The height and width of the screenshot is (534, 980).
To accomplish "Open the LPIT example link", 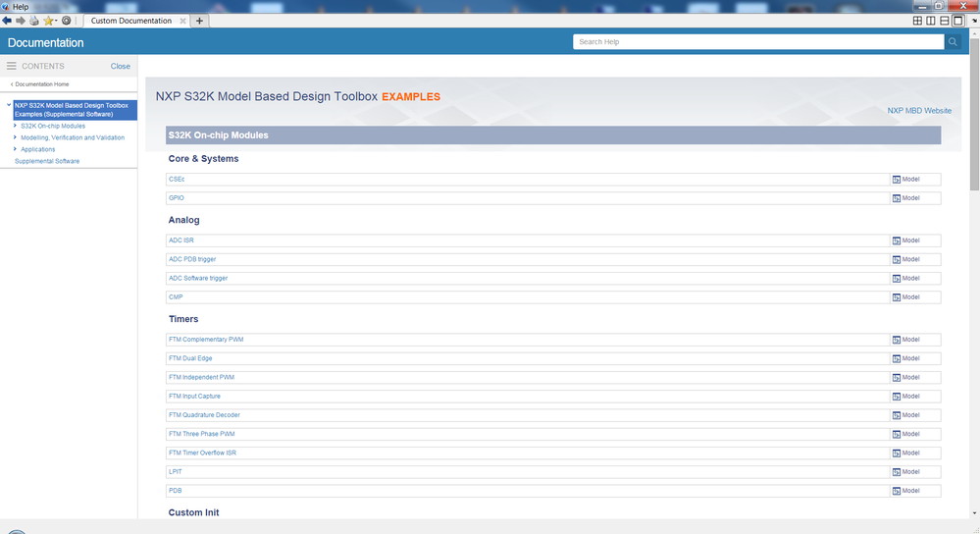I will coord(175,472).
